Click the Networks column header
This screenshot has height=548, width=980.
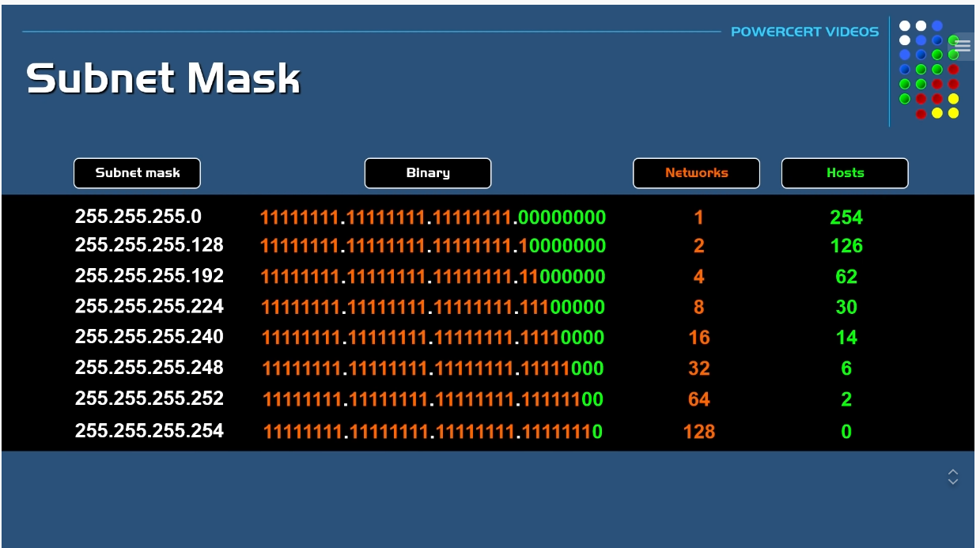pos(696,173)
